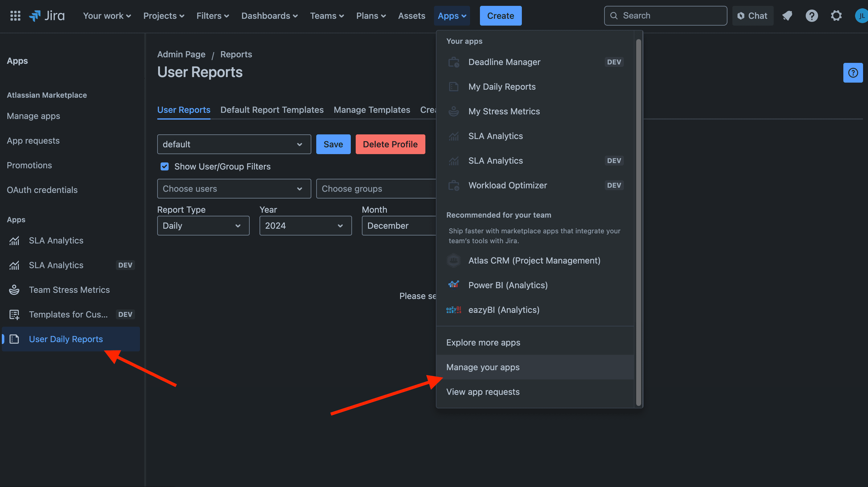Click the Delete Profile button
868x487 pixels.
[390, 144]
